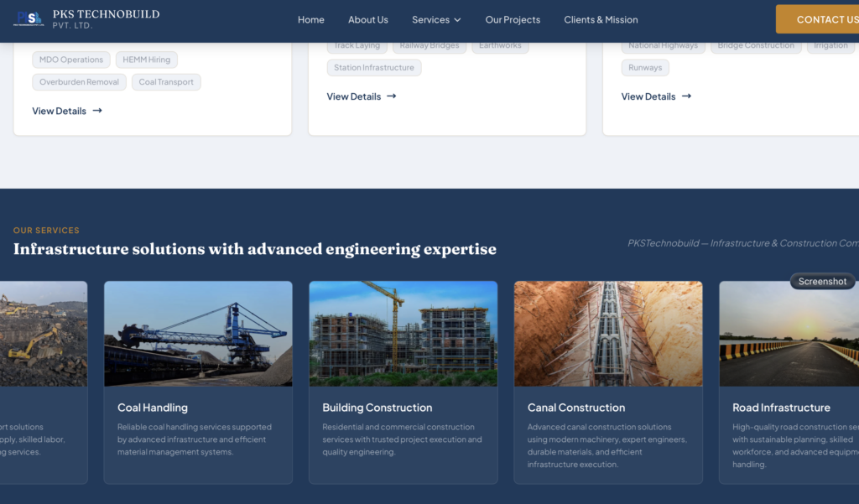The height and width of the screenshot is (504, 859).
Task: Click the Road Infrastructure title
Action: 781,408
